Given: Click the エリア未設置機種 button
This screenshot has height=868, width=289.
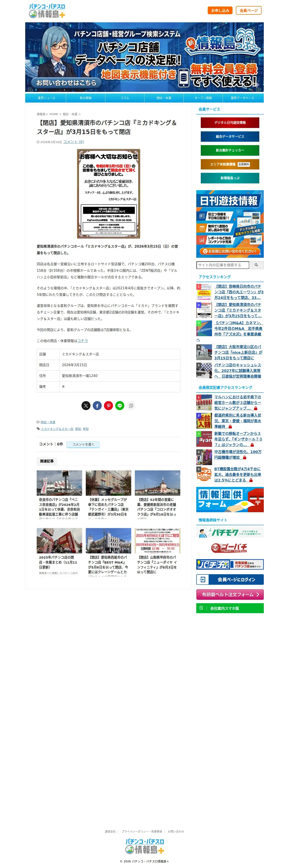Looking at the screenshot, I should coord(230,164).
